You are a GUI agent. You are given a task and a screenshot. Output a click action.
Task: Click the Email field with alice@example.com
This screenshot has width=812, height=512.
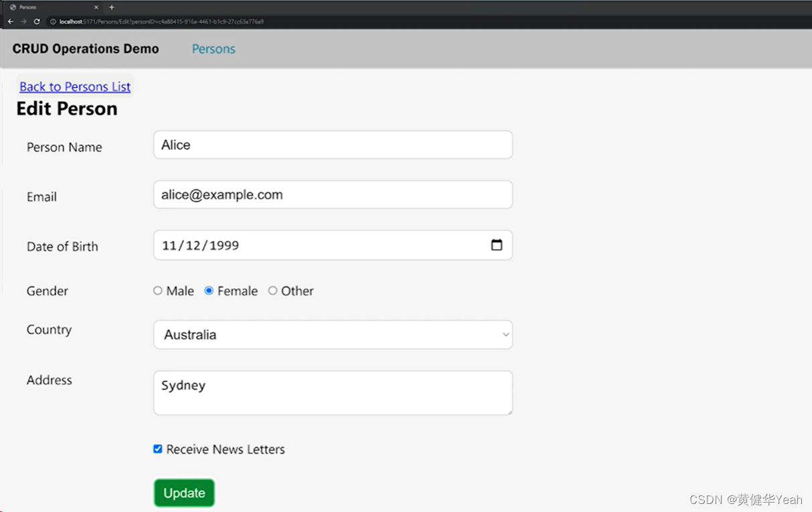click(x=333, y=194)
